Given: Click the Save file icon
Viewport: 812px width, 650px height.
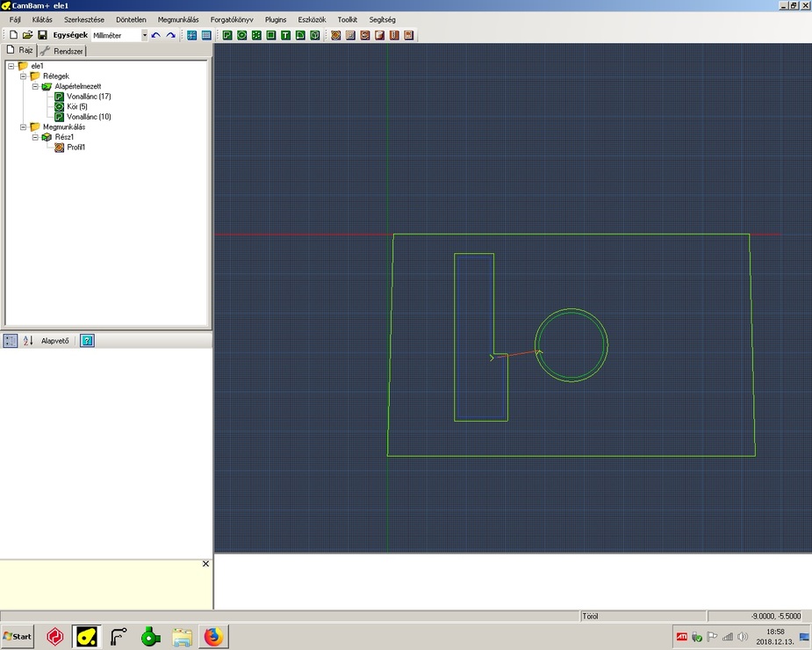Looking at the screenshot, I should pos(42,35).
